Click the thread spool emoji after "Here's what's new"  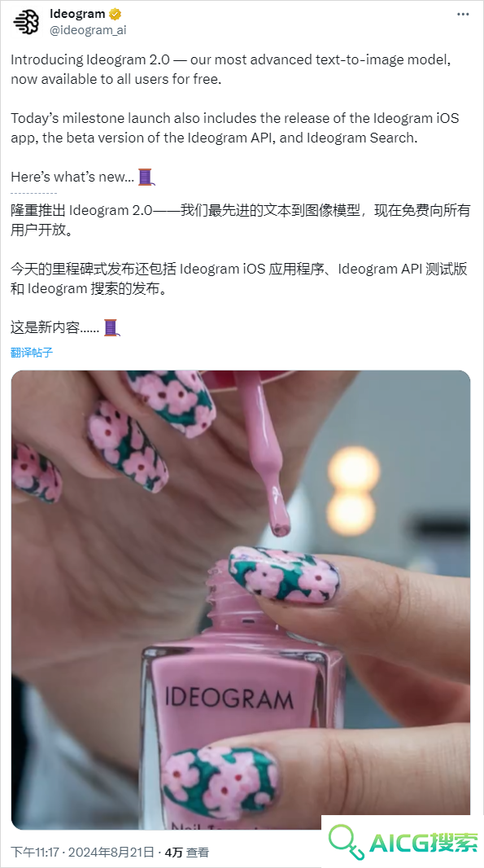[x=146, y=178]
